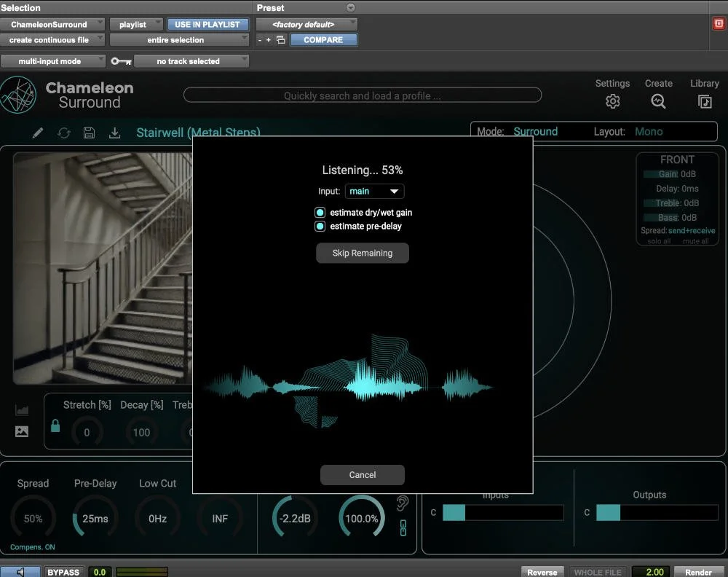The height and width of the screenshot is (577, 728).
Task: Open create continuous file dropdown
Action: (52, 40)
